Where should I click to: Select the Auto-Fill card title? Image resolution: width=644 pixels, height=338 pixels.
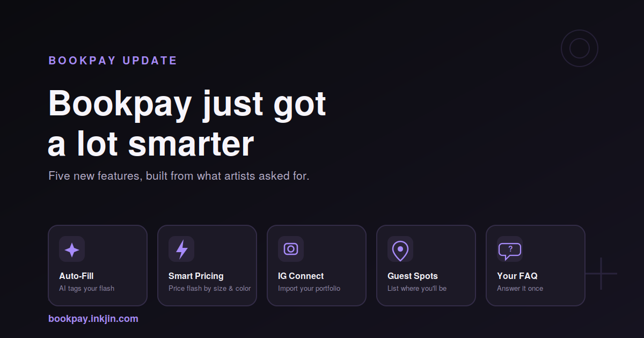[76, 276]
